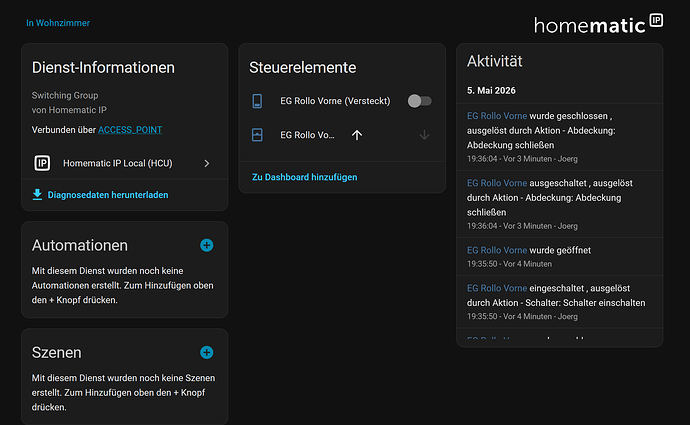Screen dimensions: 690x425
Task: Click the Homematic IP logo icon in integration row
Action: coord(42,163)
